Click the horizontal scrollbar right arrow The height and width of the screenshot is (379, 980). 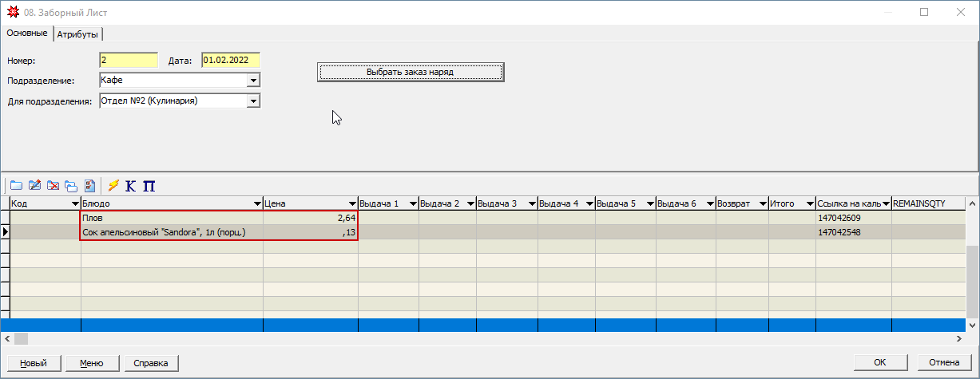959,339
